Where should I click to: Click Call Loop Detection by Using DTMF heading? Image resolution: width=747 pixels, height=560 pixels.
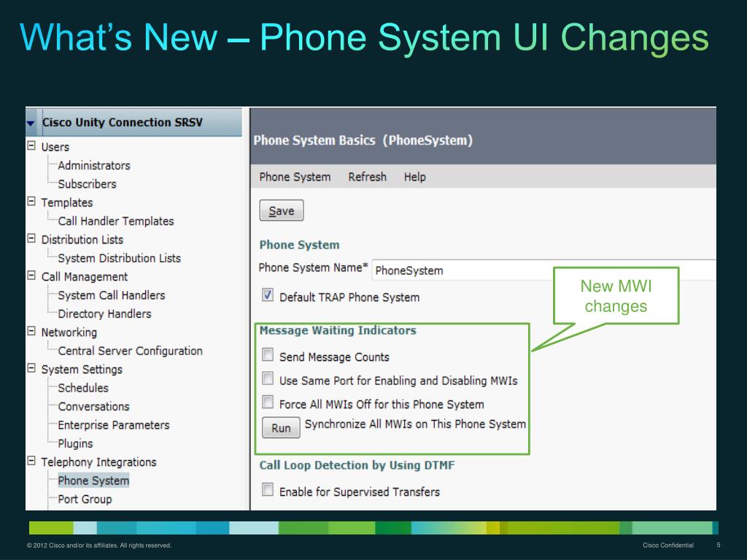coord(357,465)
